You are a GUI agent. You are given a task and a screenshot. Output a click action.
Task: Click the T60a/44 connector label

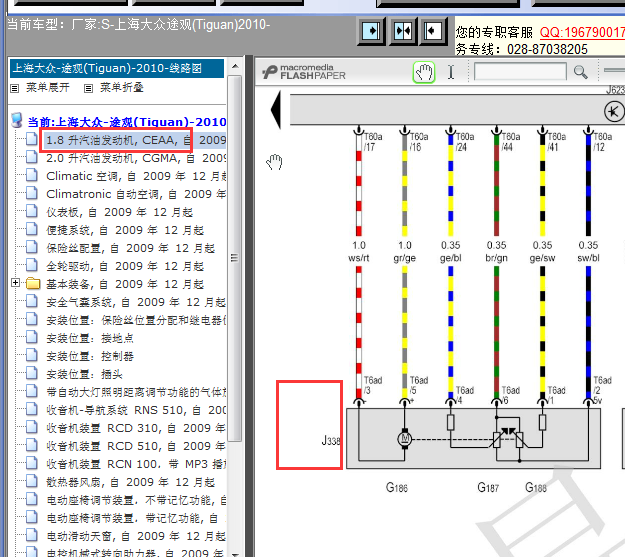(x=511, y=142)
